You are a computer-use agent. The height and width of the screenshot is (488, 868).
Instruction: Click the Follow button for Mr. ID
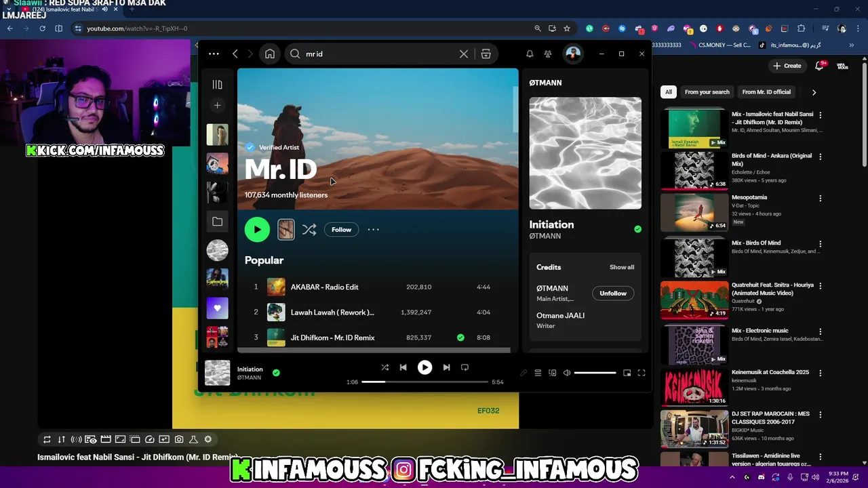coord(341,230)
